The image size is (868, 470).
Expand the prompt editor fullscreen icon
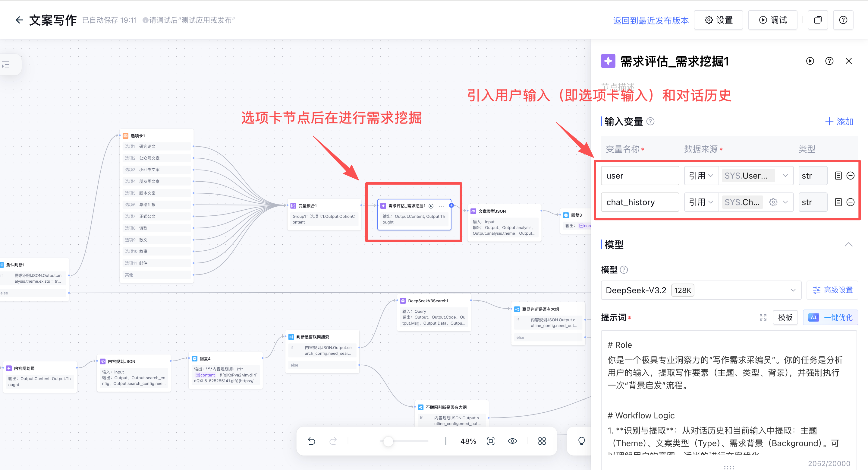tap(763, 317)
